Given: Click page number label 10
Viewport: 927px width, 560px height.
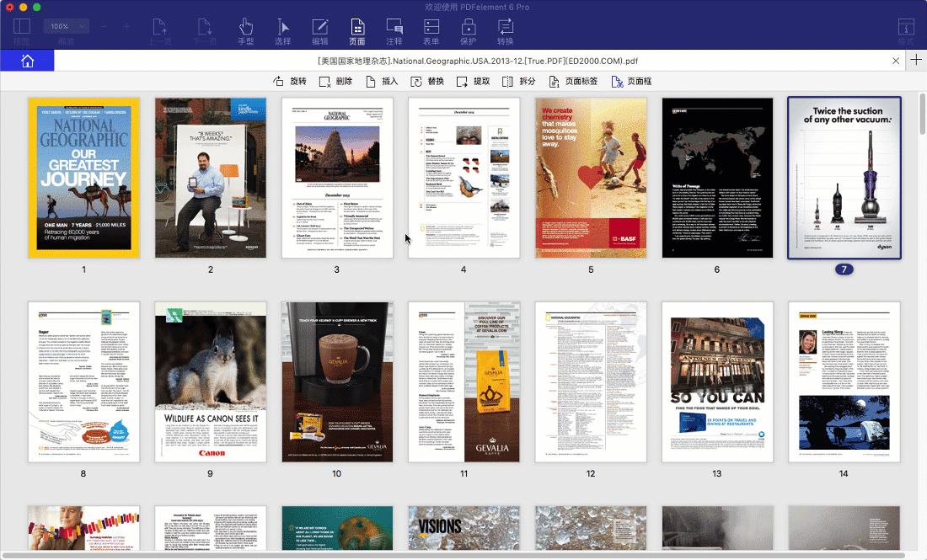Looking at the screenshot, I should point(337,474).
